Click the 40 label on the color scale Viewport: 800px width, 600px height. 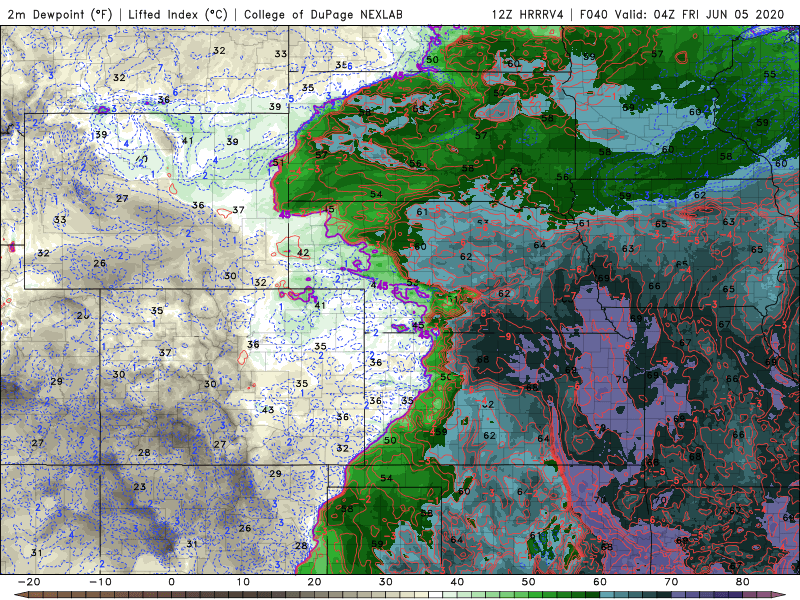(x=457, y=582)
